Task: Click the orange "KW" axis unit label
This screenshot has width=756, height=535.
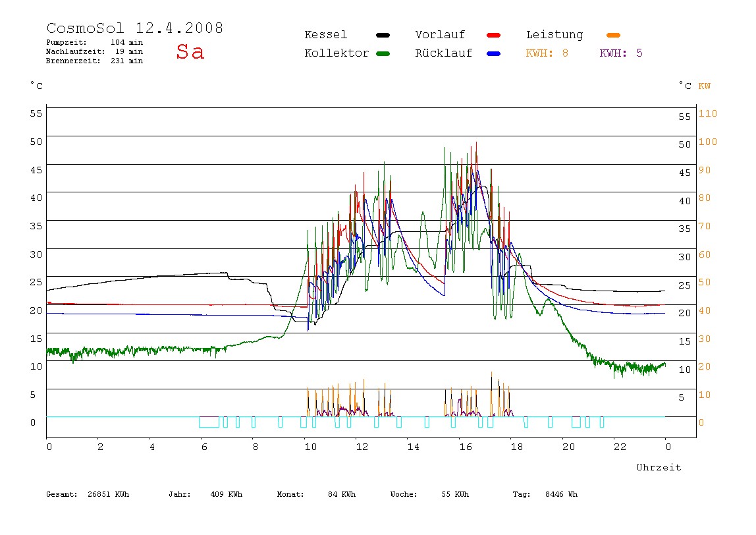Action: [x=705, y=86]
